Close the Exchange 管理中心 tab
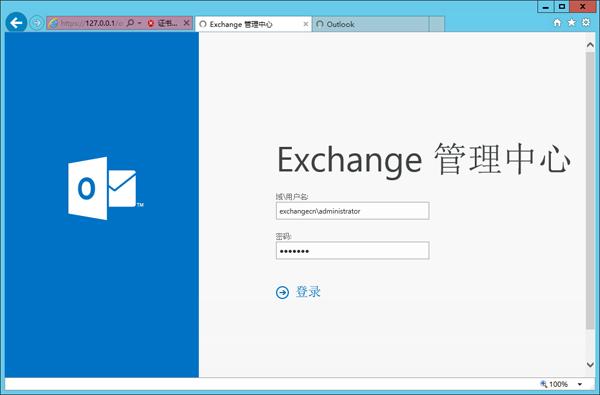 306,24
